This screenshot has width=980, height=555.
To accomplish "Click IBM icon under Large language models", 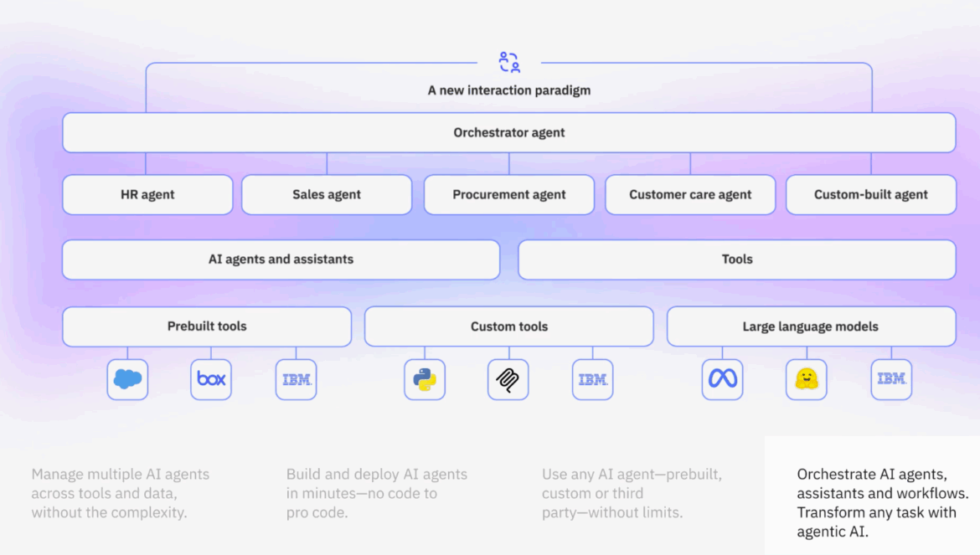I will pyautogui.click(x=891, y=379).
